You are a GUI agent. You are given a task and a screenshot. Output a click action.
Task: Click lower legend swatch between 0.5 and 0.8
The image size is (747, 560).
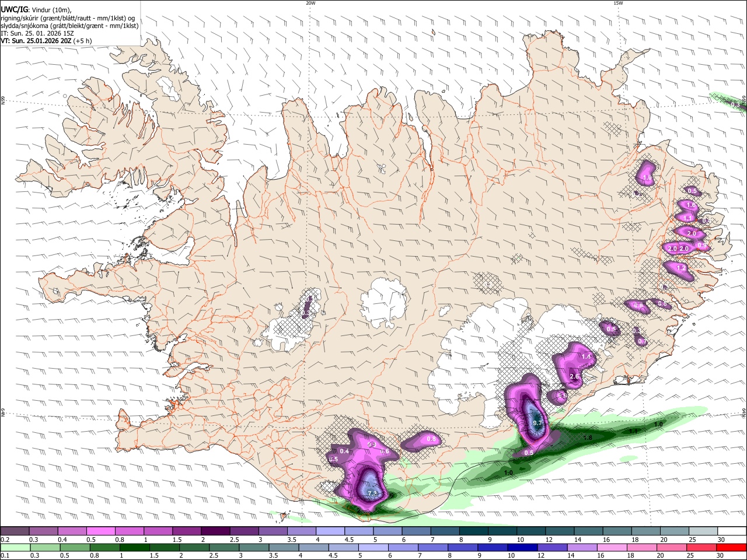point(75,547)
